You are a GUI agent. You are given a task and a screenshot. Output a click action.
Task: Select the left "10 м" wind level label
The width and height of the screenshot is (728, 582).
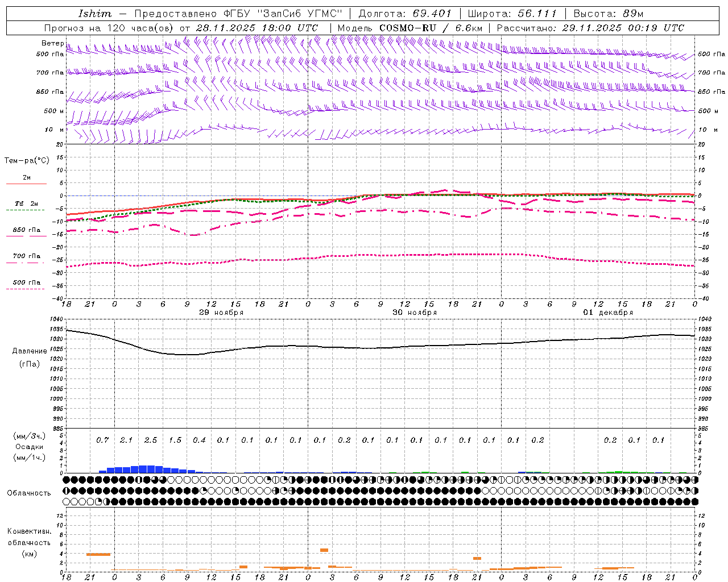55,130
